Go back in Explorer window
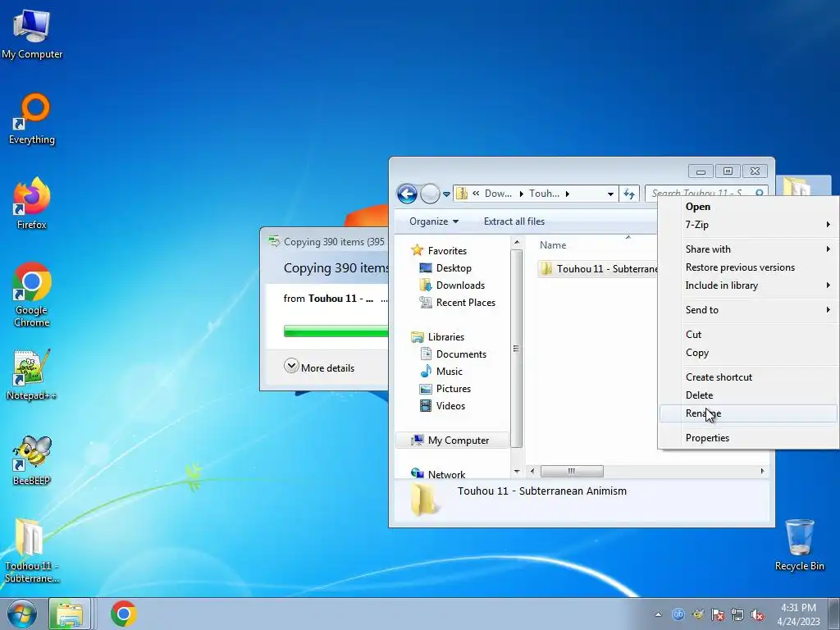The image size is (840, 630). [407, 194]
